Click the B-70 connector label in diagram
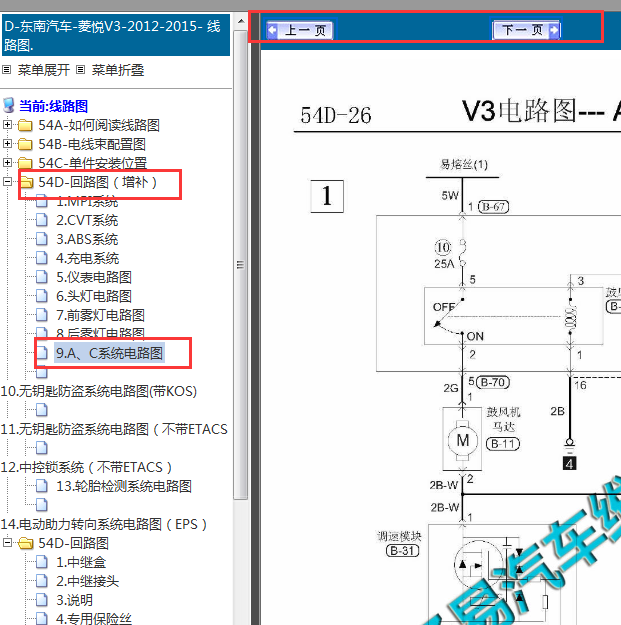Image resolution: width=621 pixels, height=625 pixels. coord(493,382)
